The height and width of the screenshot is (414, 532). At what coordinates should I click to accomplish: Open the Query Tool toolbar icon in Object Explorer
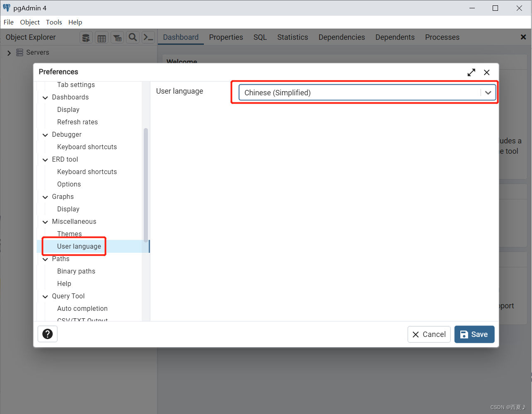(86, 38)
